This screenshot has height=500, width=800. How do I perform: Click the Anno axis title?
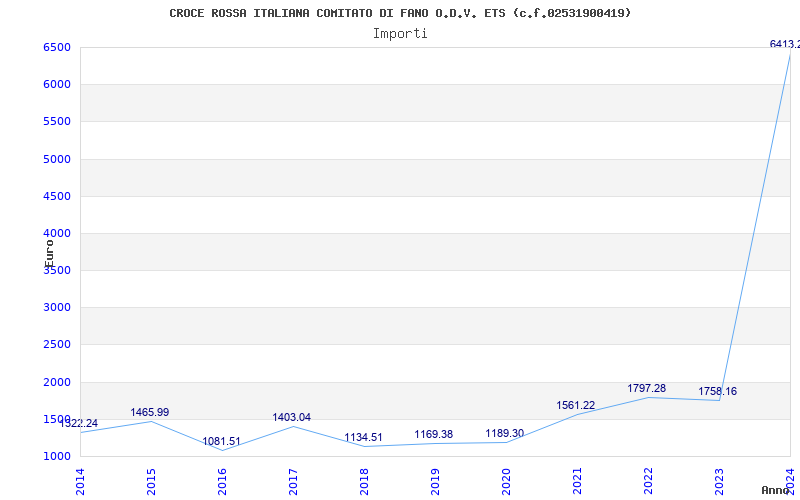776,490
